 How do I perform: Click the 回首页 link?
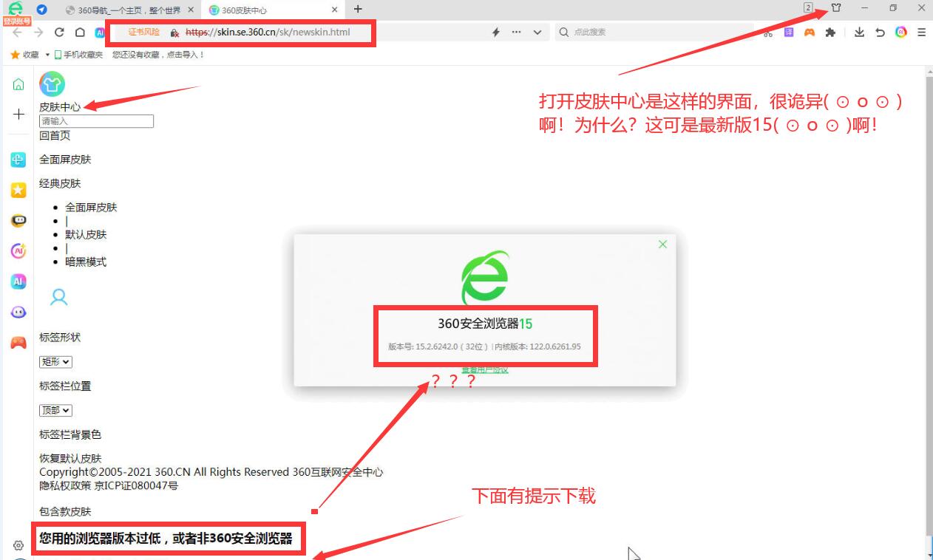pos(55,135)
